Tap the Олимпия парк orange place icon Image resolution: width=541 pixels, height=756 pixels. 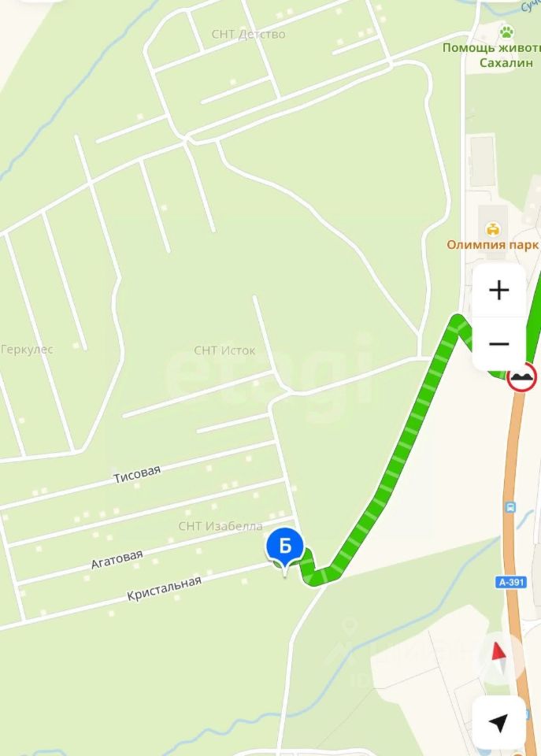coord(492,229)
